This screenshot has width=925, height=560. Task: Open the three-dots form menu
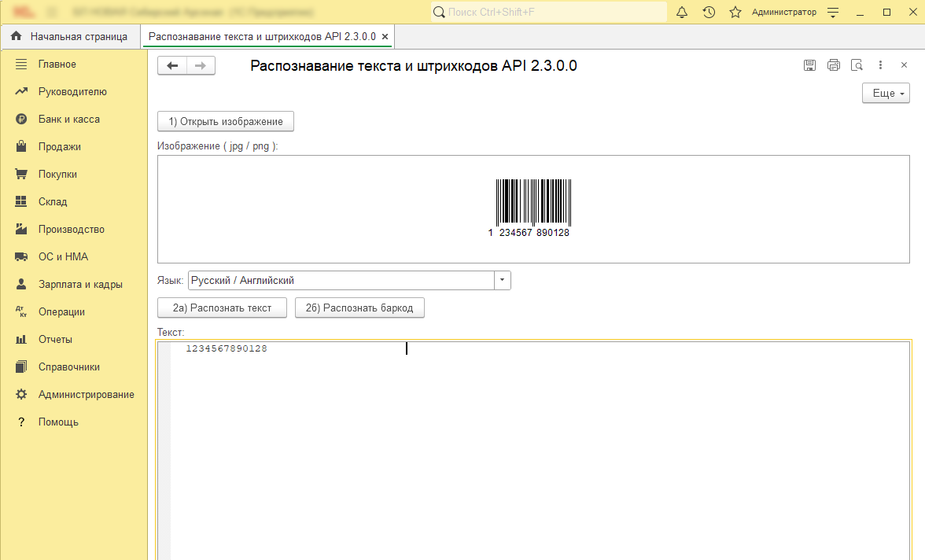coord(880,65)
